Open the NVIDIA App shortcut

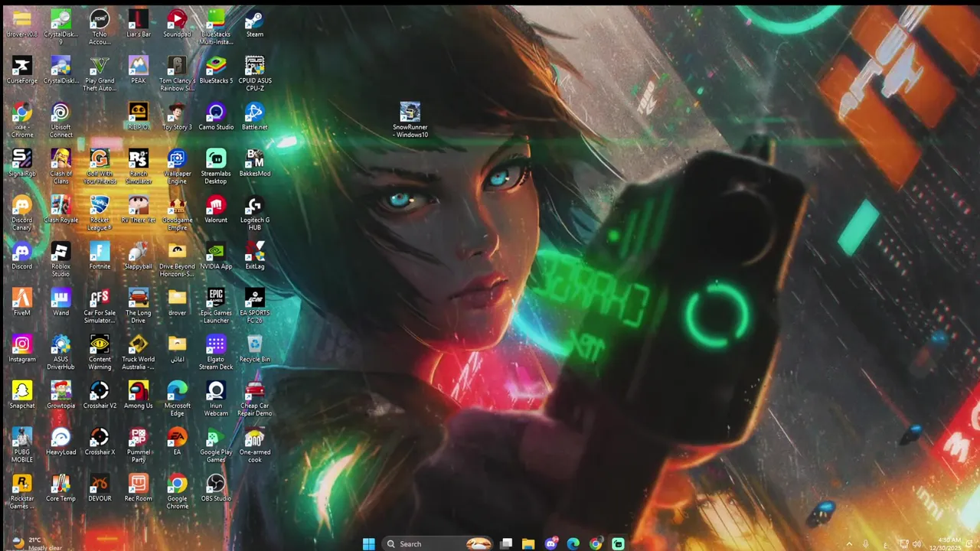point(216,256)
